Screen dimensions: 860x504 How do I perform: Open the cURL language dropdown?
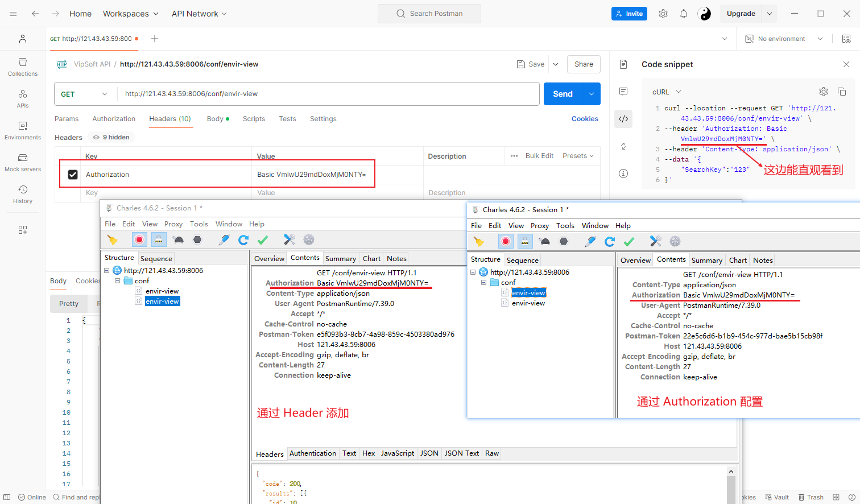(x=667, y=92)
